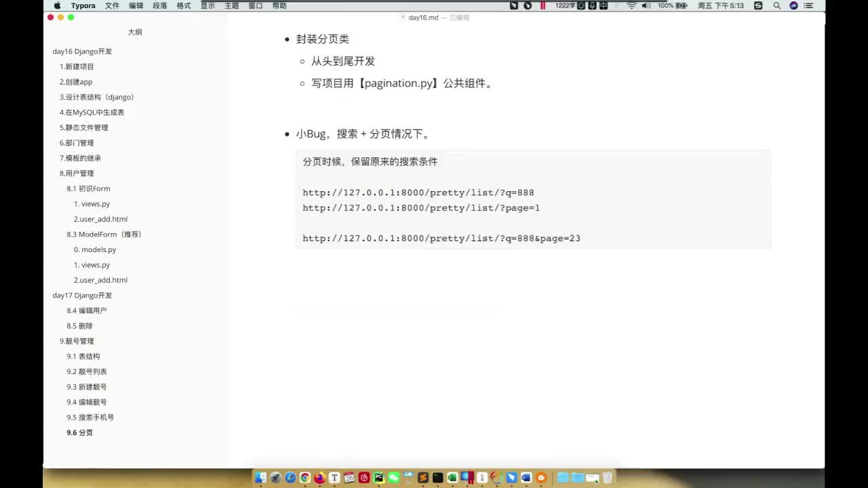Go to outline item 8.5 删除

click(79, 326)
